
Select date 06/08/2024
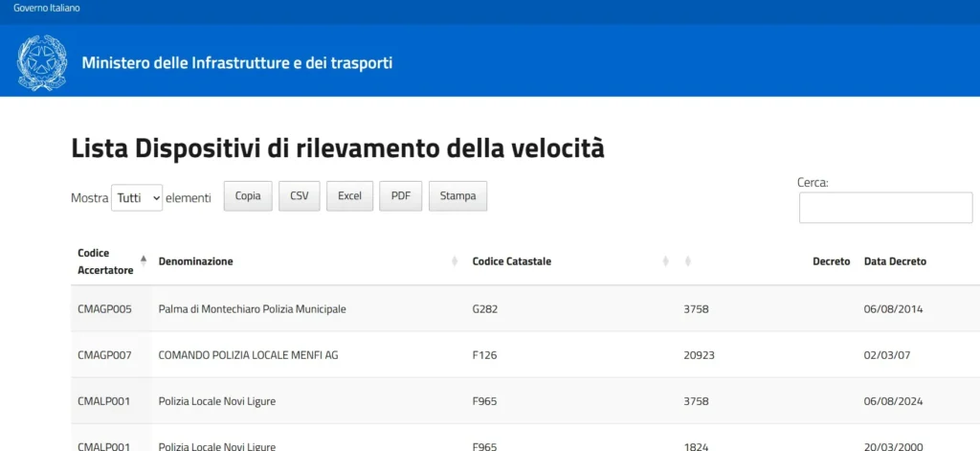coord(893,401)
